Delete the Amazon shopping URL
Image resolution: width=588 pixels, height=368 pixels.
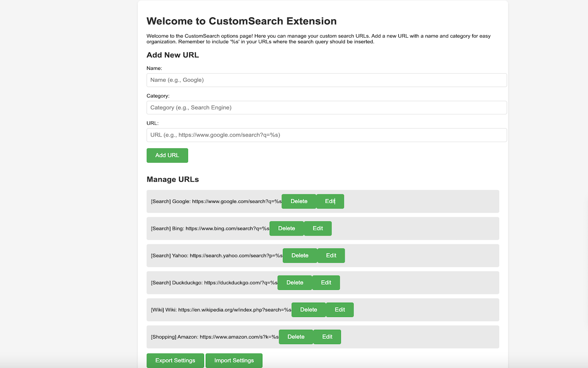[296, 337]
